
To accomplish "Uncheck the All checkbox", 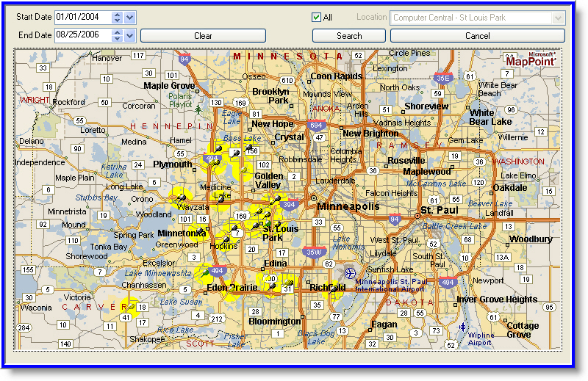I will [316, 17].
